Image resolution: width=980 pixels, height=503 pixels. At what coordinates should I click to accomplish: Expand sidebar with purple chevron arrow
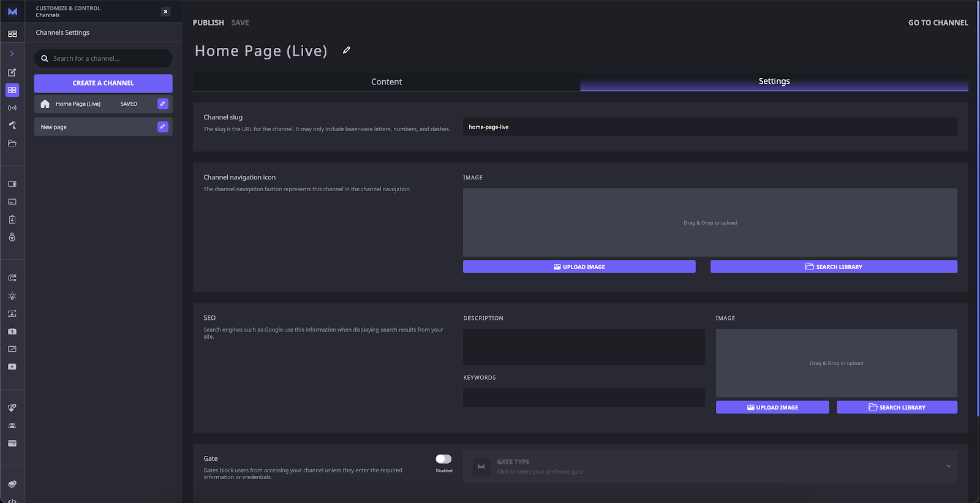[x=12, y=54]
